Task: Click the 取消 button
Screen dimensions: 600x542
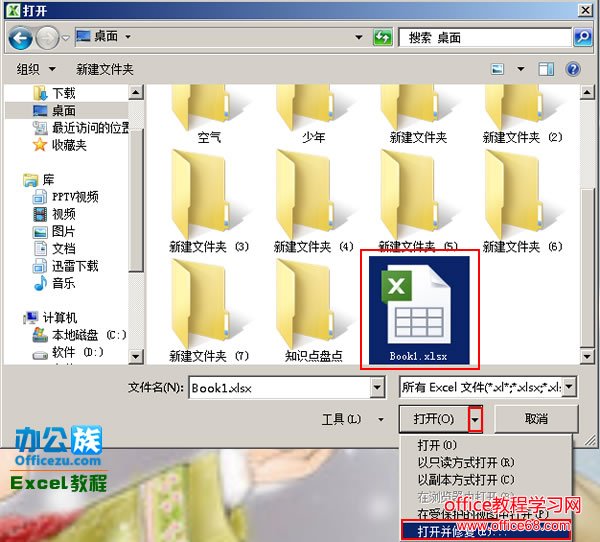Action: coord(536,419)
